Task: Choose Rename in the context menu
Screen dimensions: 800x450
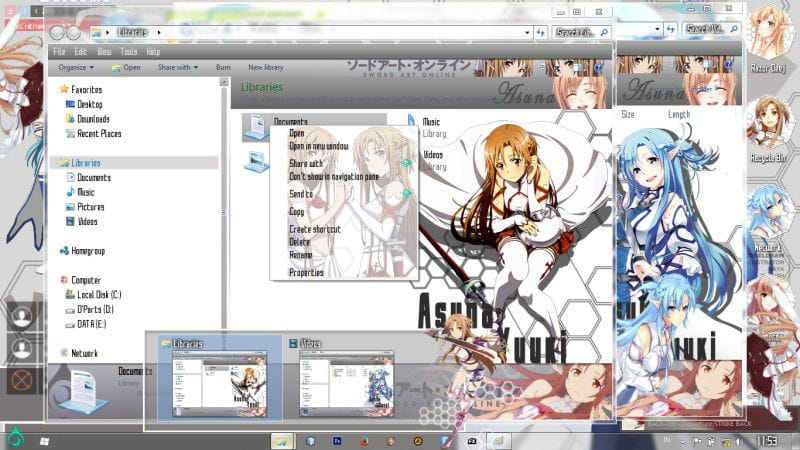Action: 301,254
